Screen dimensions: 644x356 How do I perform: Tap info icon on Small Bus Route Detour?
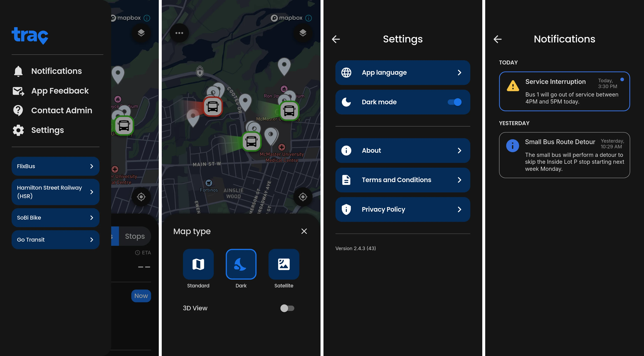513,146
